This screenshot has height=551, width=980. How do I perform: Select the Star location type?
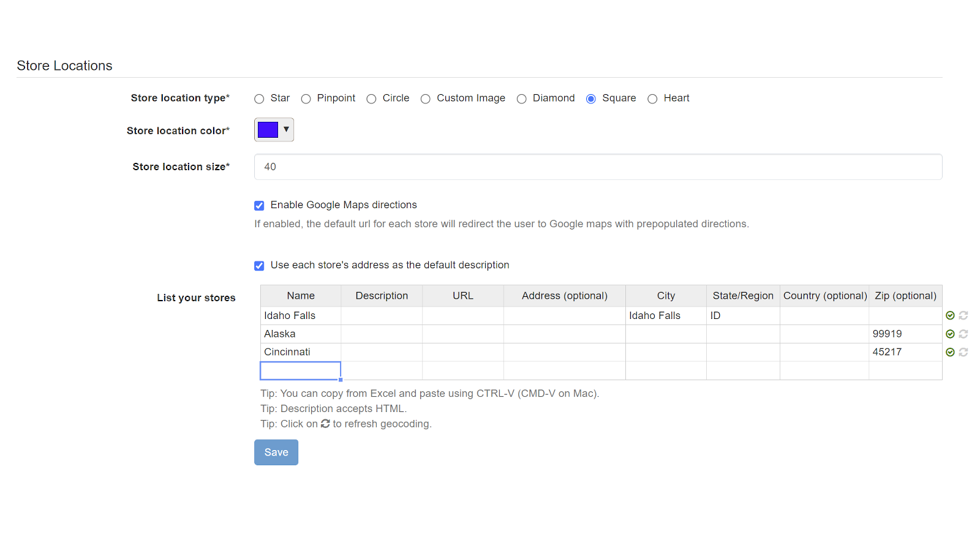coord(260,99)
